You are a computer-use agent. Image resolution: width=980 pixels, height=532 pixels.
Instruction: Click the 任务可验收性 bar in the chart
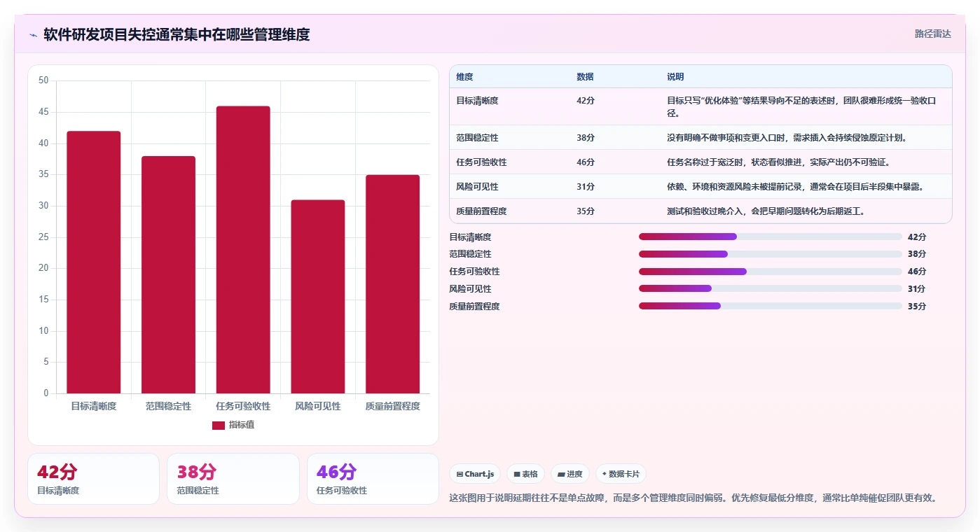click(x=243, y=250)
